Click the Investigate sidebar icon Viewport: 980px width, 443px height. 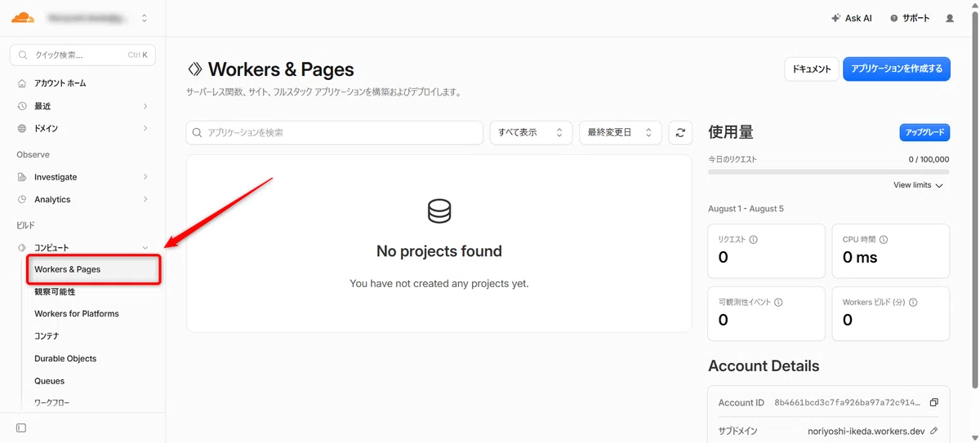click(22, 177)
